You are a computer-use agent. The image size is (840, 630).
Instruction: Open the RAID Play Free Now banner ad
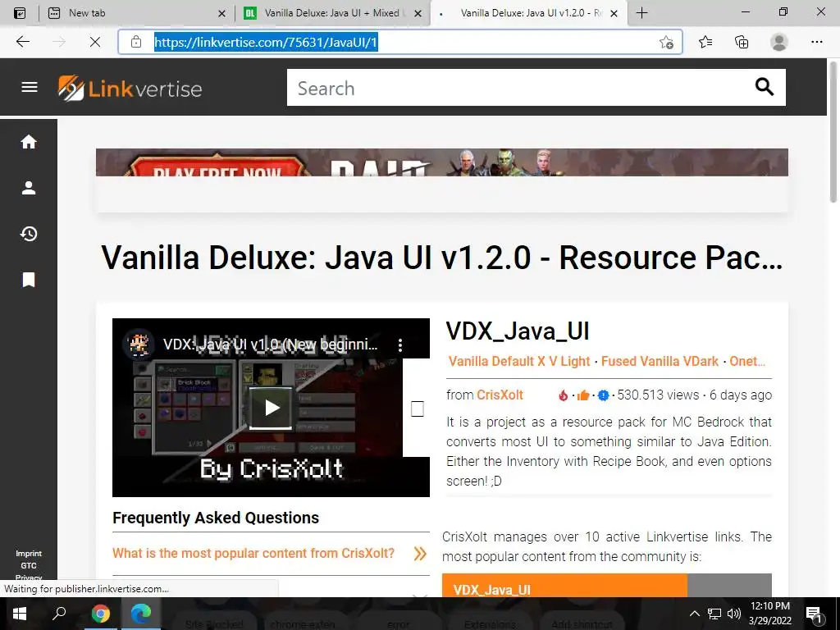click(x=442, y=162)
